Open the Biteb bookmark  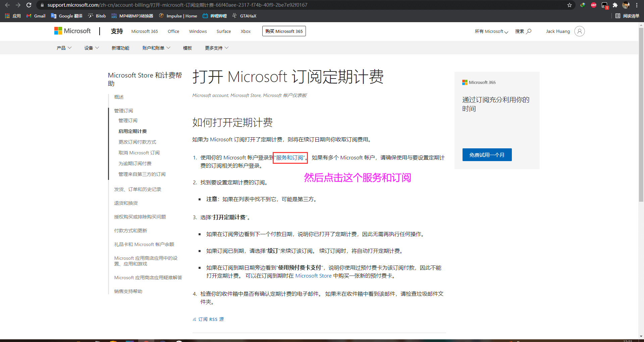(97, 16)
